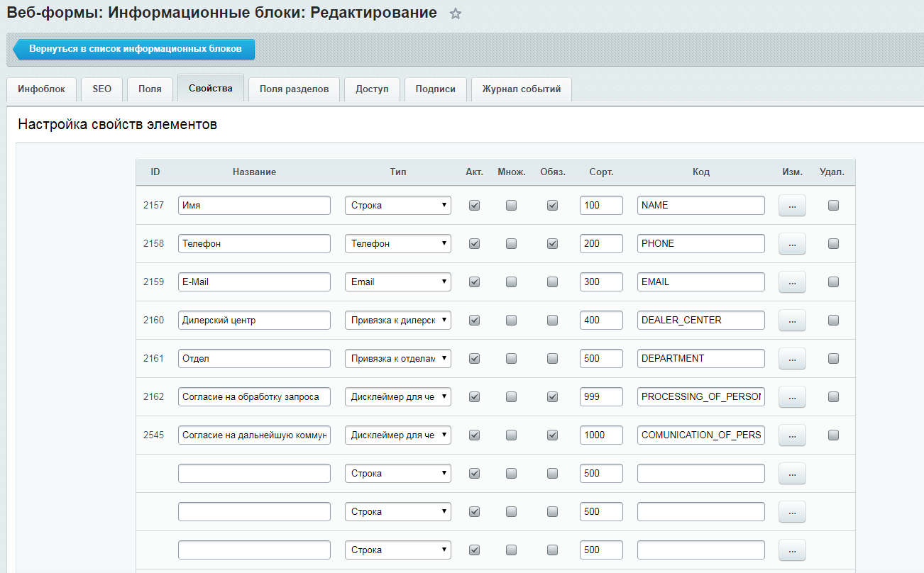Open edit dialog for property 2162
Image resolution: width=924 pixels, height=573 pixels.
(792, 396)
